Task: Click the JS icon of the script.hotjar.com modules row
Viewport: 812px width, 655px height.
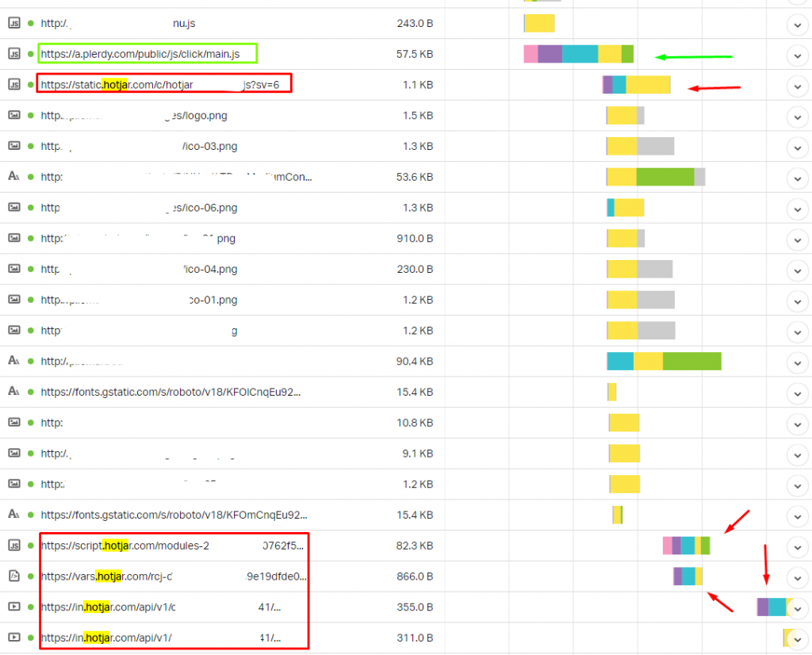Action: click(14, 546)
